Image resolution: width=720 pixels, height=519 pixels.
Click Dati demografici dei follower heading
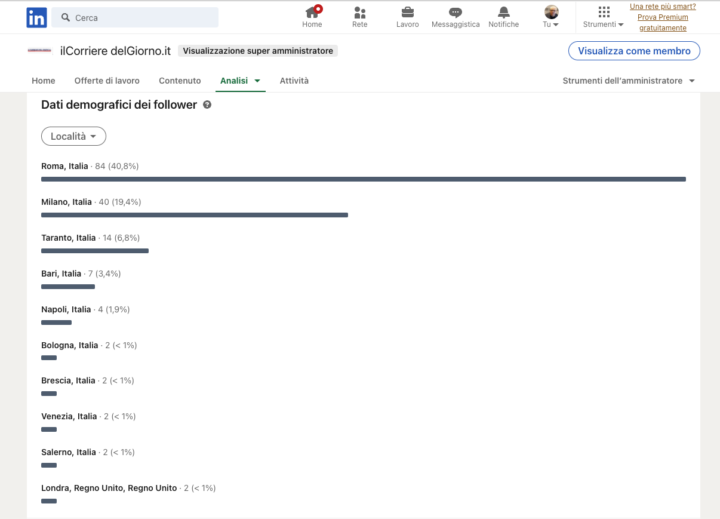pyautogui.click(x=119, y=105)
